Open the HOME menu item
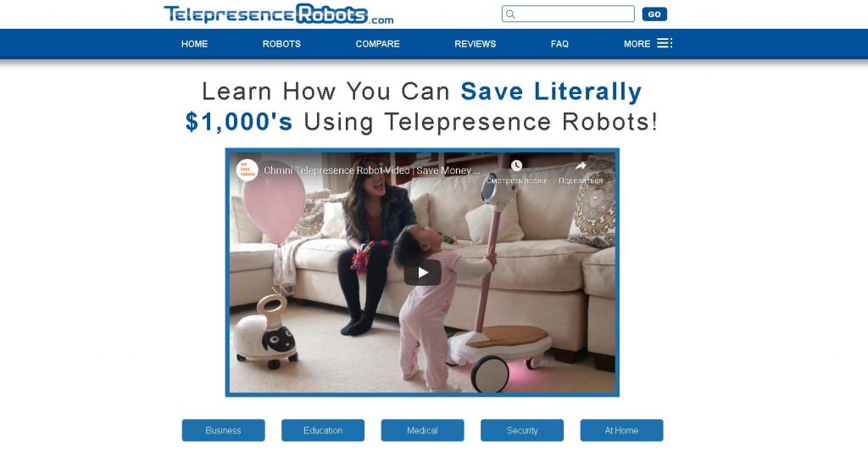 (195, 44)
